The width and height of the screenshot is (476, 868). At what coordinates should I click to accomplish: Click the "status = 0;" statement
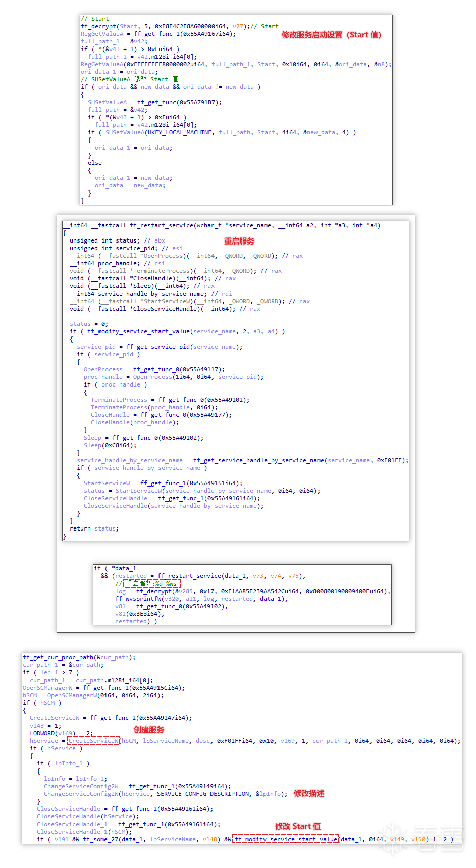tap(89, 324)
